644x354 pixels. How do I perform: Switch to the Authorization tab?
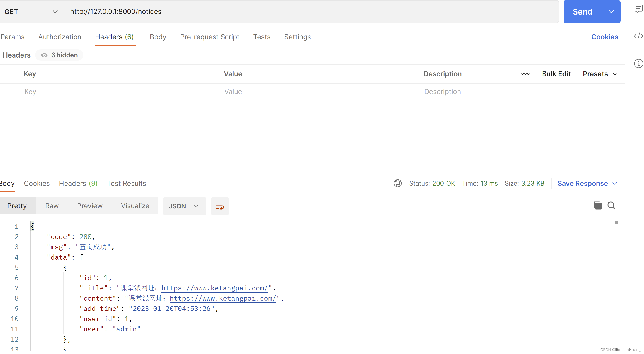pos(59,37)
